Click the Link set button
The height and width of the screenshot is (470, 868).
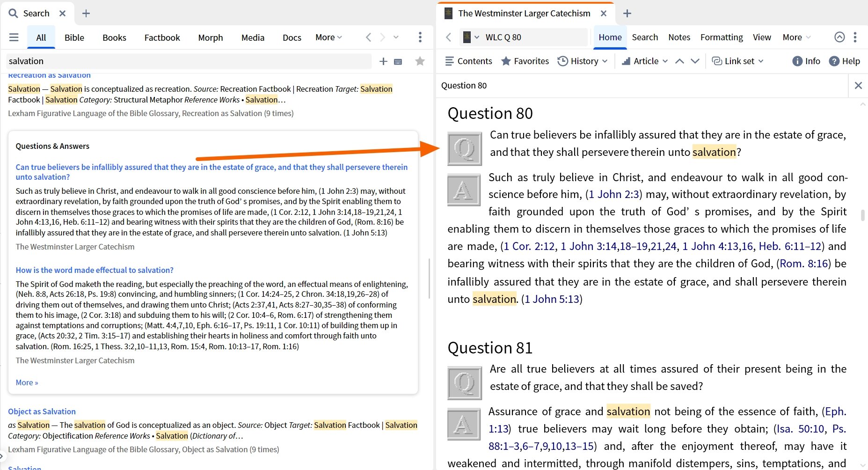[733, 61]
